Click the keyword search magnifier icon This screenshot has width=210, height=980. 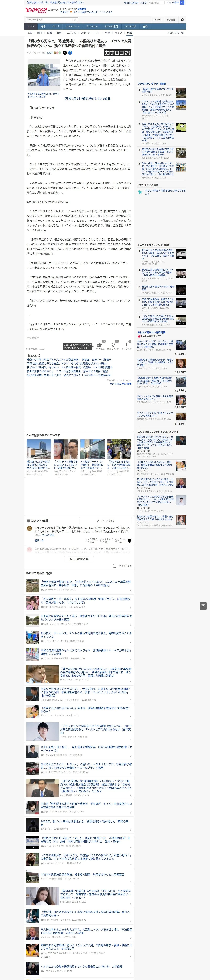(75, 20)
